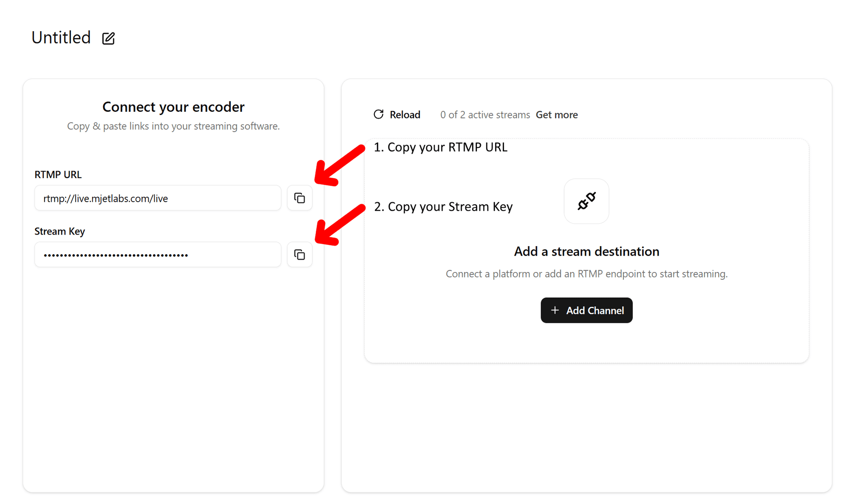Click the upper red arrow annotation

(x=339, y=166)
